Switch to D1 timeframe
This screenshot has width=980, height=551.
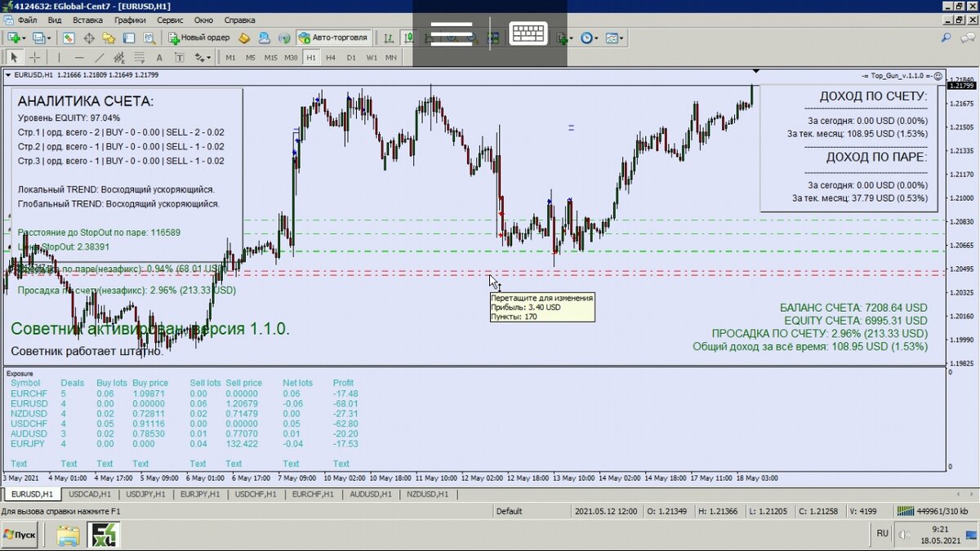click(x=351, y=57)
